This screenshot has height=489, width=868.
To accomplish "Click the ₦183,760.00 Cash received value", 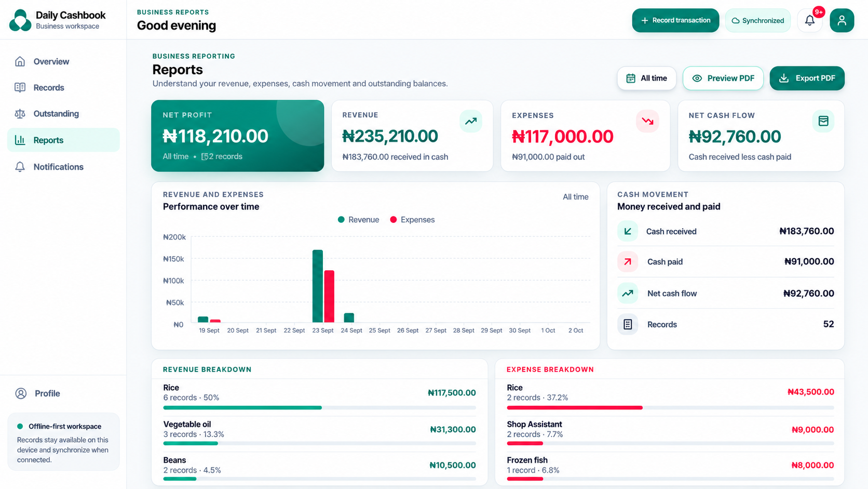I will coord(807,231).
